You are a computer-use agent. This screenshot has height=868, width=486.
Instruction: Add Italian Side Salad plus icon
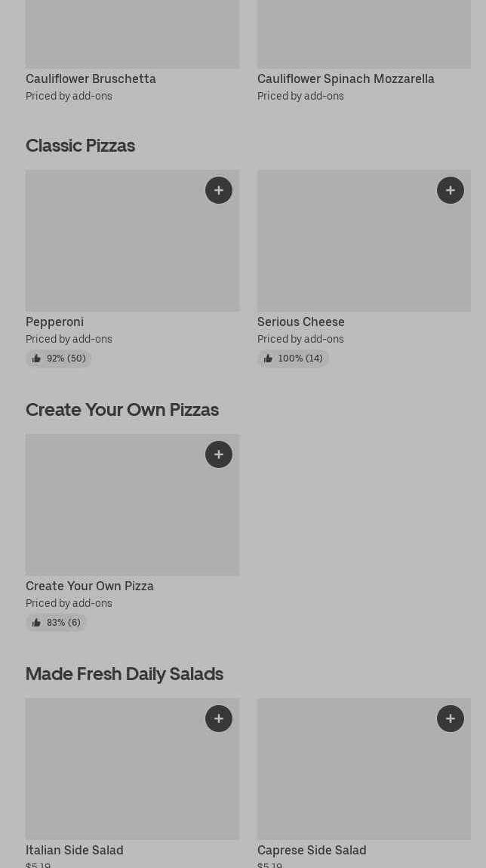pos(219,719)
